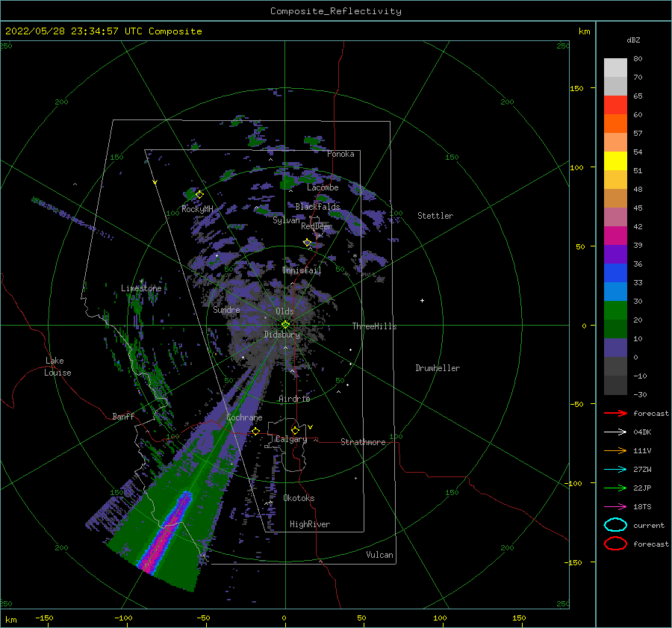
Task: Click the Stettler label
Action: point(435,216)
